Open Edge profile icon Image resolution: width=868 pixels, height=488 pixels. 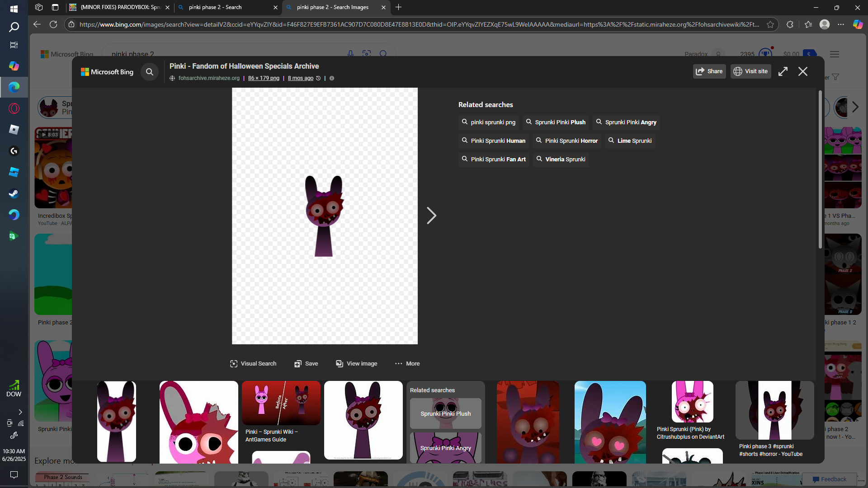[x=825, y=24]
